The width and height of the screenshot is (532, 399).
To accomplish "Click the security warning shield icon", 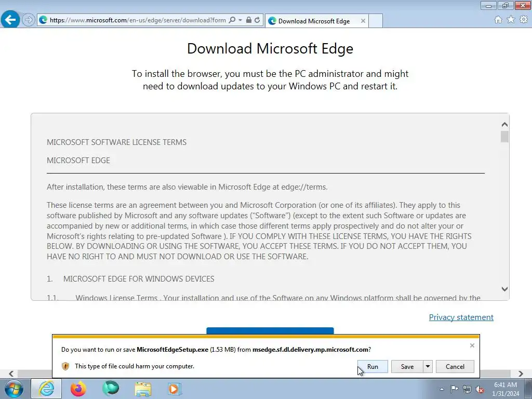I will click(x=65, y=366).
